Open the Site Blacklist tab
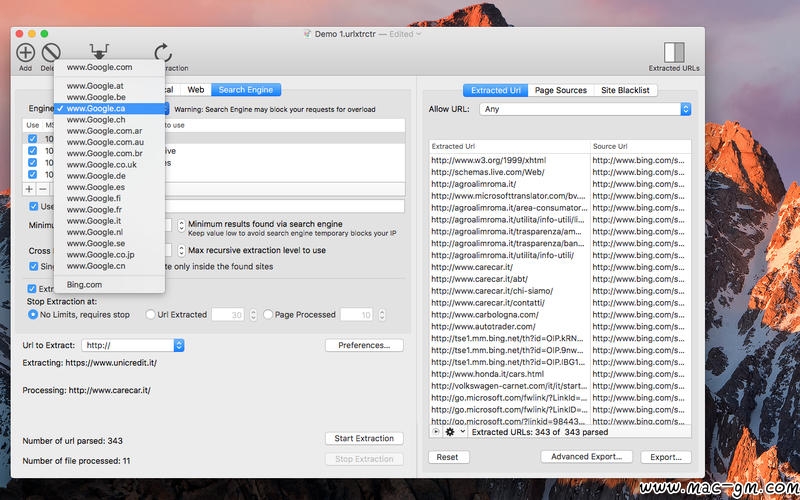The width and height of the screenshot is (800, 500). [625, 90]
